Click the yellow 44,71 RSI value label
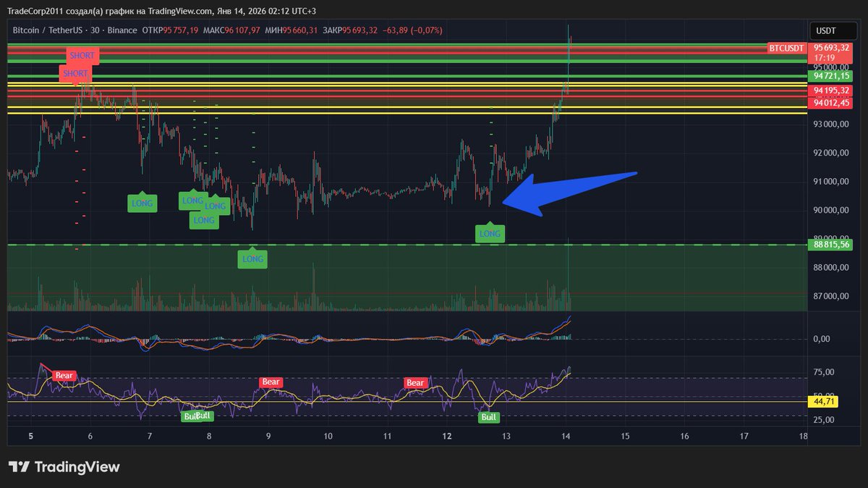 (825, 400)
